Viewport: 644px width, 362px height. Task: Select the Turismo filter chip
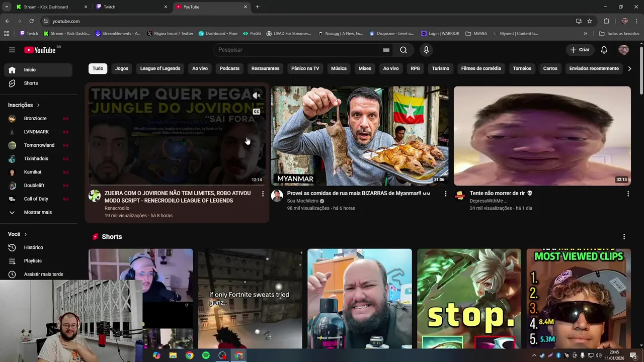pyautogui.click(x=440, y=68)
